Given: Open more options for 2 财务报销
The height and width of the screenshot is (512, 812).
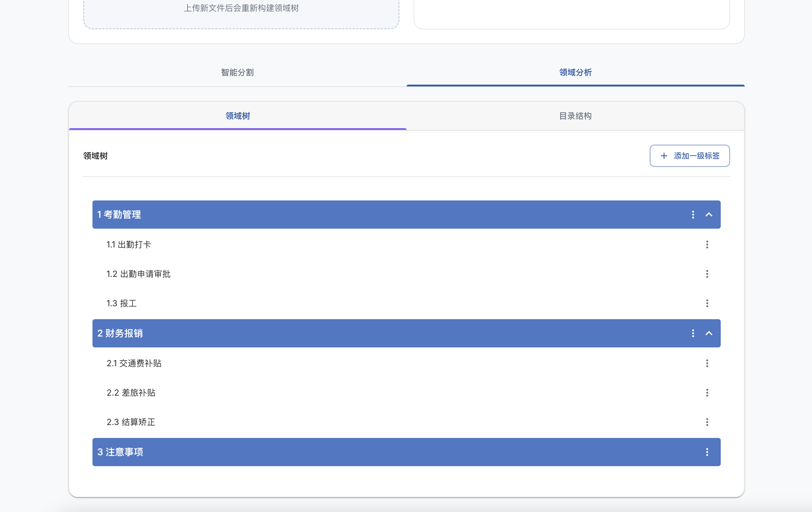Looking at the screenshot, I should point(693,334).
